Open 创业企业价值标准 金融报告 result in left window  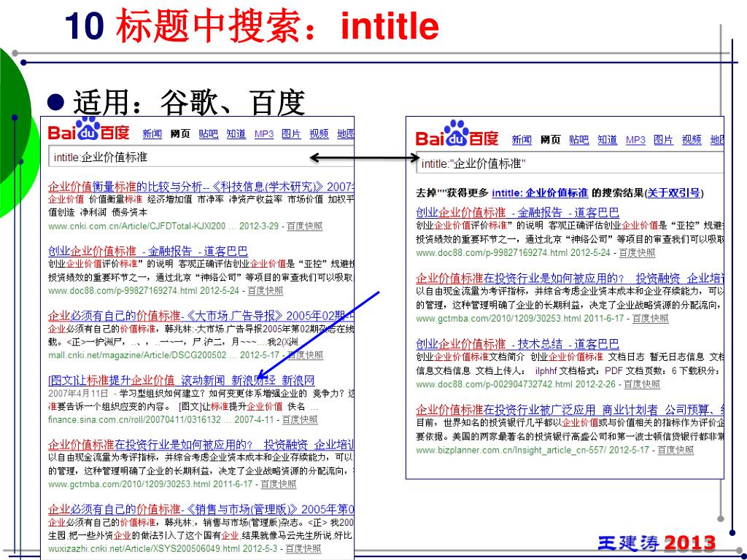(147, 251)
